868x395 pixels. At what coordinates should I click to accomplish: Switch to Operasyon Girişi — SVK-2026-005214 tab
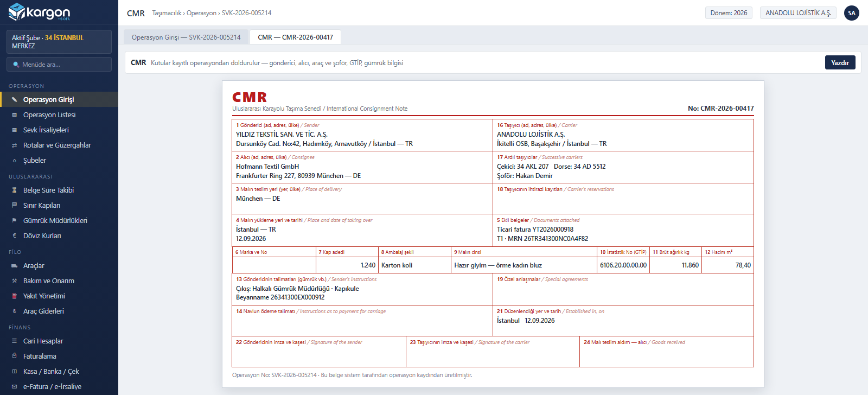[x=186, y=37]
